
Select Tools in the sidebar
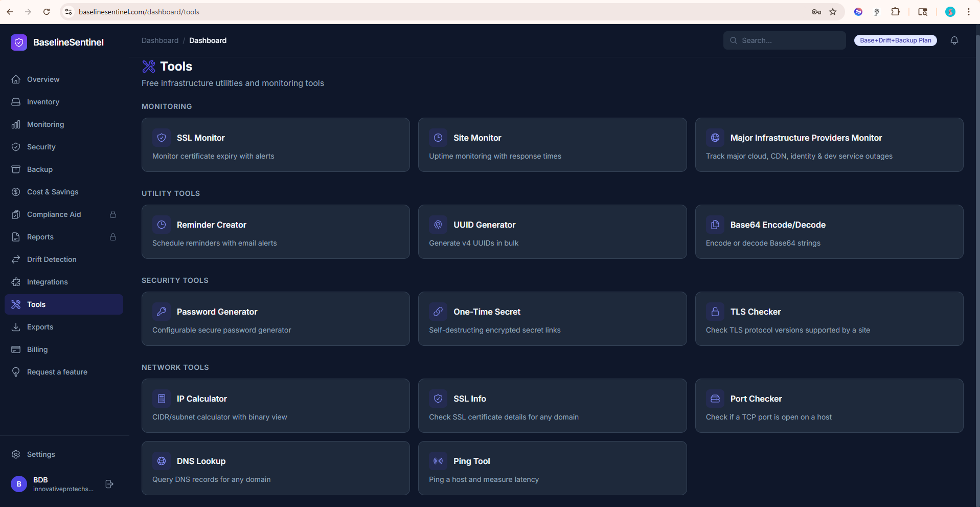[x=64, y=304]
